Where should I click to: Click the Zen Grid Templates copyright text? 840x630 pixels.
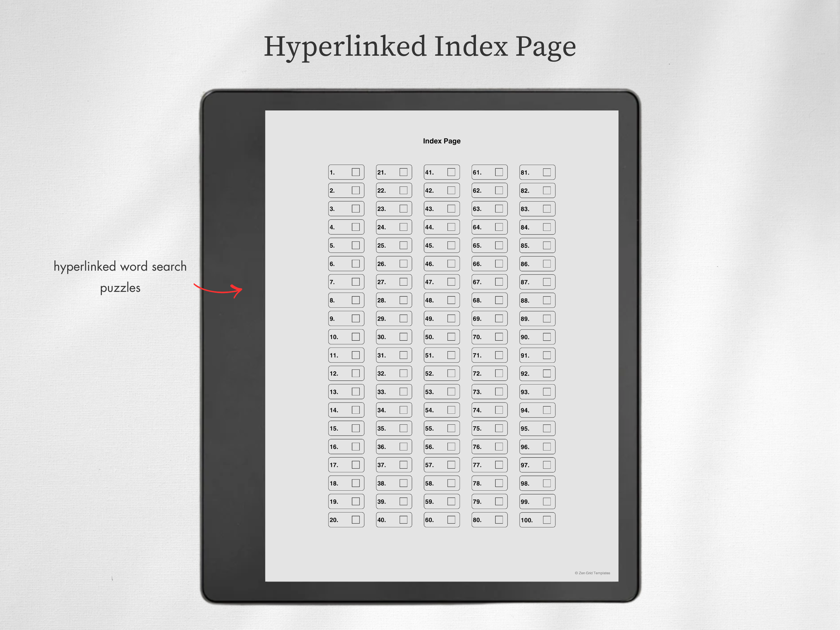tap(592, 573)
